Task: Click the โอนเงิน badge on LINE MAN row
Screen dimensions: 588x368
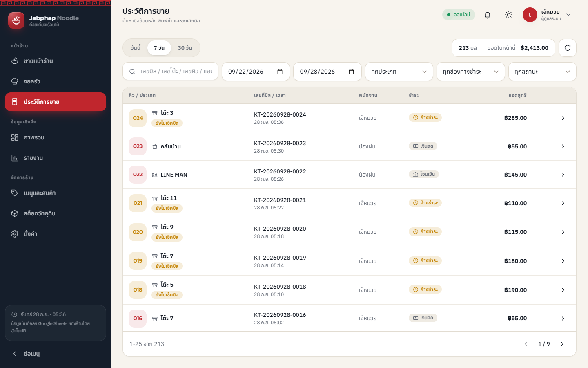Action: (424, 174)
